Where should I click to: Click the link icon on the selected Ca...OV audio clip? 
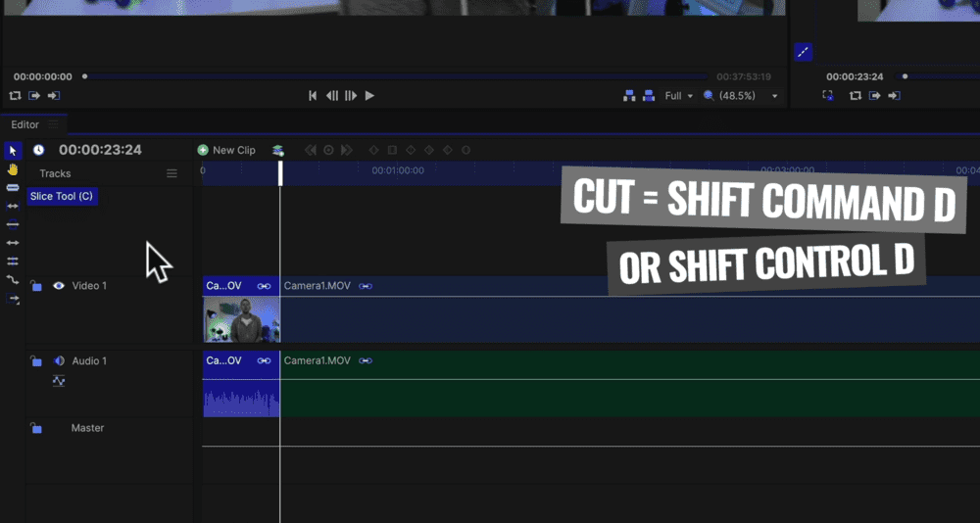(x=264, y=360)
